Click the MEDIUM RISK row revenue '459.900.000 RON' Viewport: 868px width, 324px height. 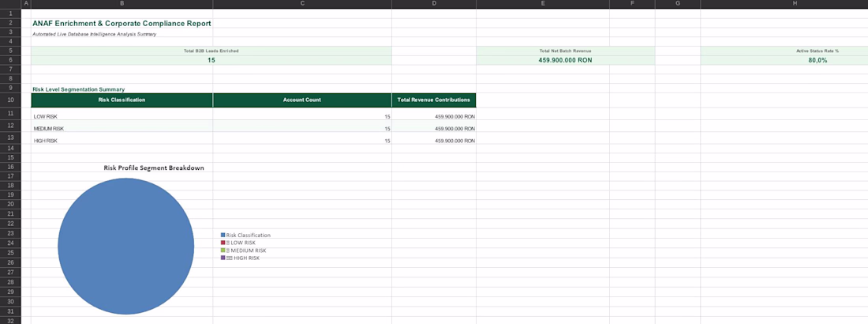(455, 129)
